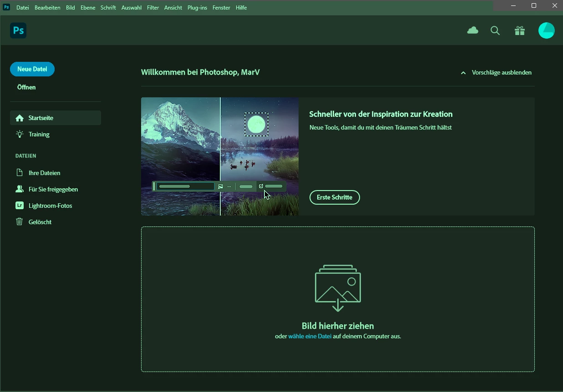563x392 pixels.
Task: Click the image drop icon in upload area
Action: (x=338, y=288)
